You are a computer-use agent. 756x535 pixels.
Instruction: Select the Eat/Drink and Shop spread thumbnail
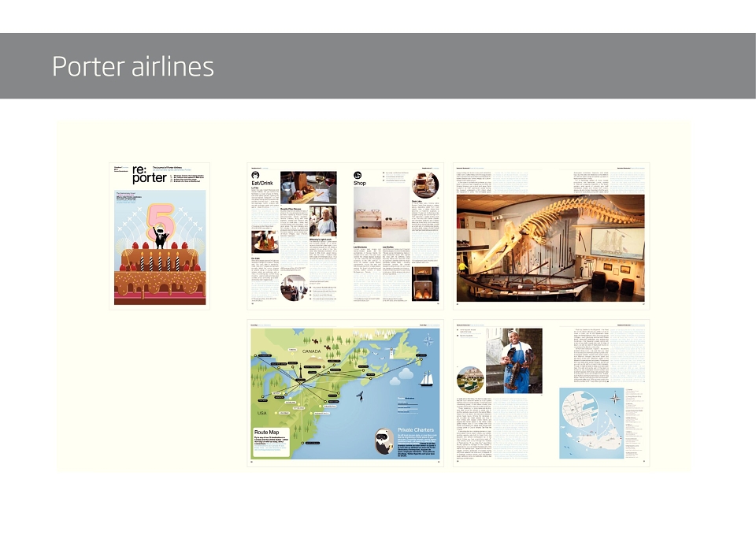pyautogui.click(x=345, y=236)
